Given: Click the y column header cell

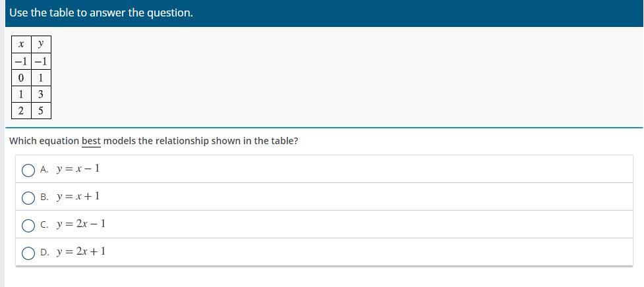Looking at the screenshot, I should tap(41, 44).
